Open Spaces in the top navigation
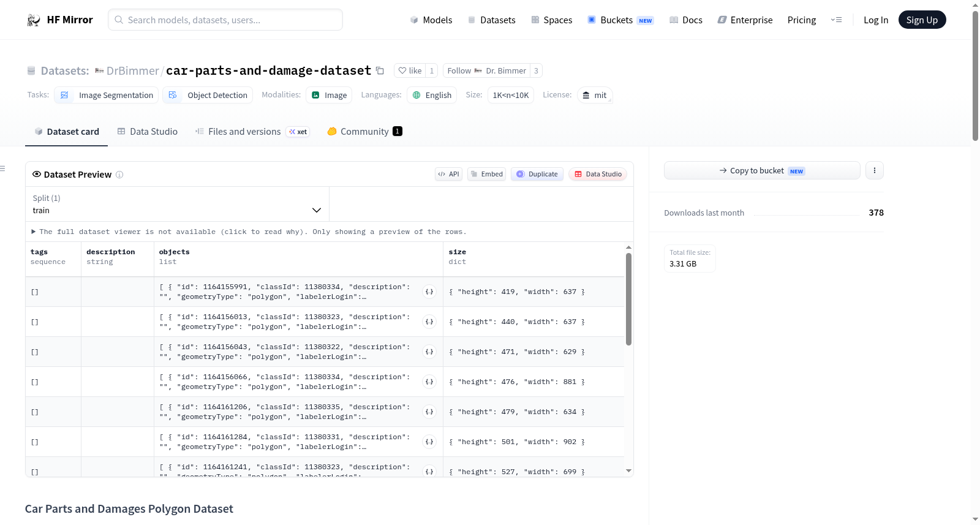Viewport: 980px width, 525px height. coord(552,20)
